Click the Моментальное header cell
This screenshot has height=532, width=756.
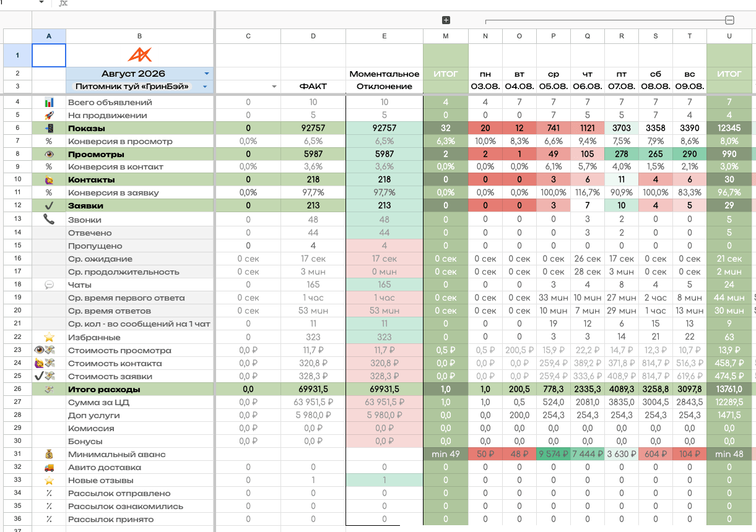point(385,74)
